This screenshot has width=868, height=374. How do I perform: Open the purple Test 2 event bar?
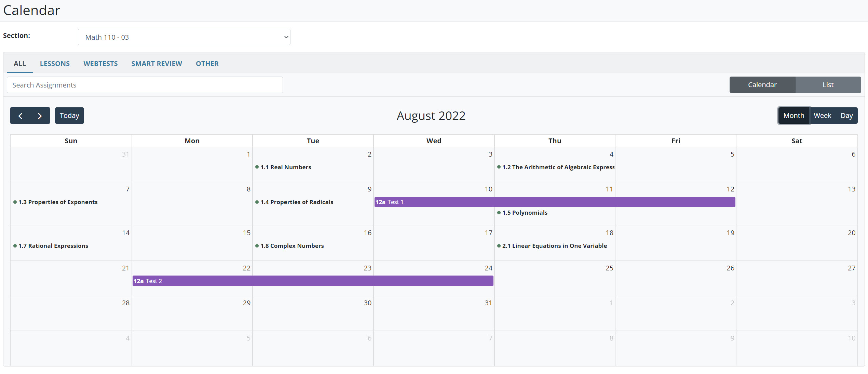pyautogui.click(x=312, y=281)
